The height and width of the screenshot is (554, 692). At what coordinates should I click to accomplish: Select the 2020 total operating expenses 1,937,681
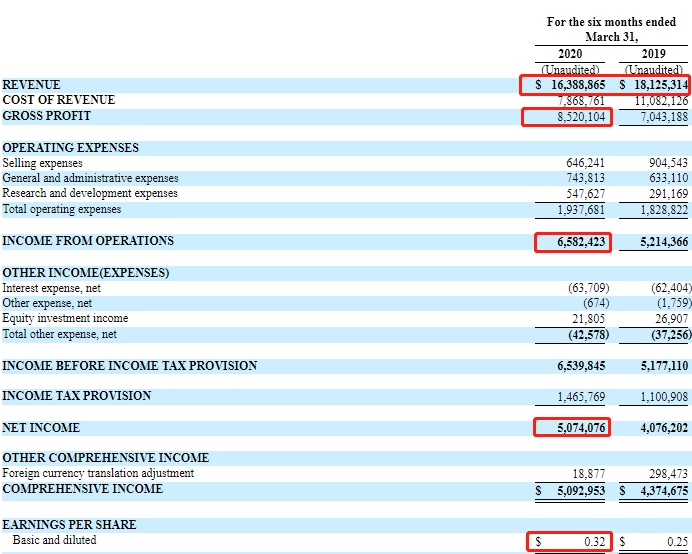580,210
